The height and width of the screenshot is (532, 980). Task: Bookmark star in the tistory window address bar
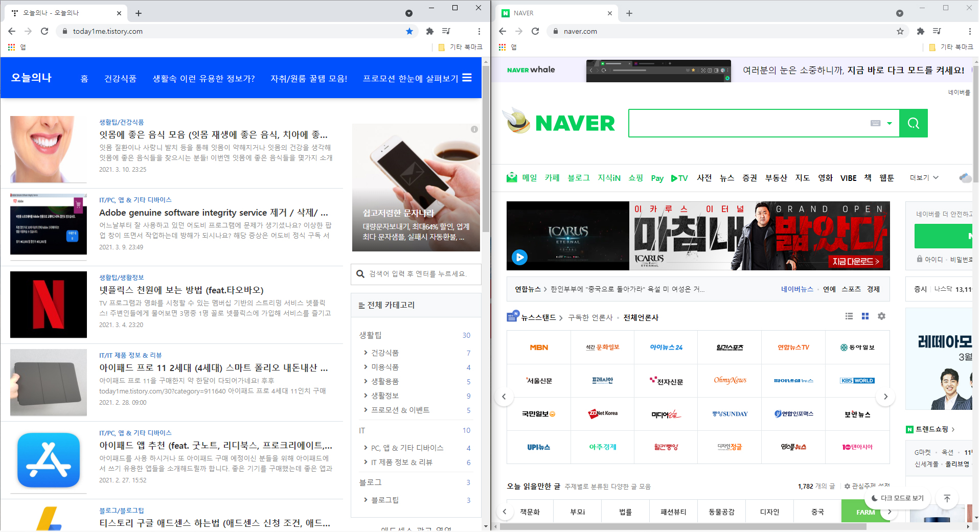[409, 31]
